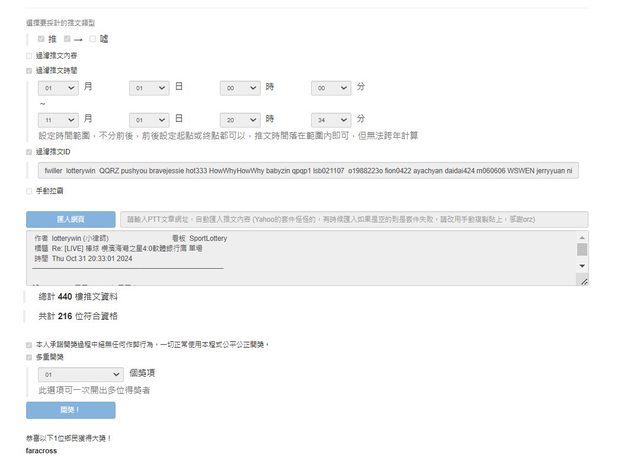Check the fair-draw promise checkbox (本人承諾)
Viewport: 640px width, 461px height.
pos(30,344)
